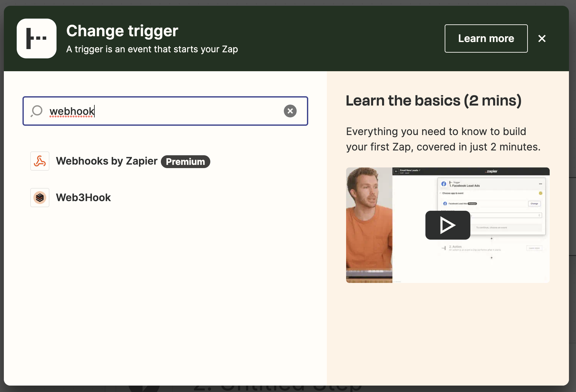
Task: Click the Learn more button
Action: (x=486, y=38)
